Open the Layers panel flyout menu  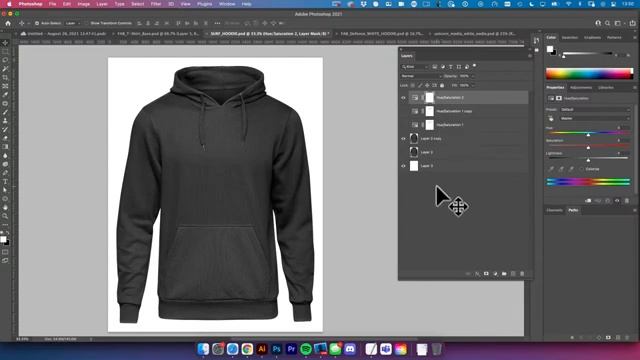pyautogui.click(x=530, y=56)
